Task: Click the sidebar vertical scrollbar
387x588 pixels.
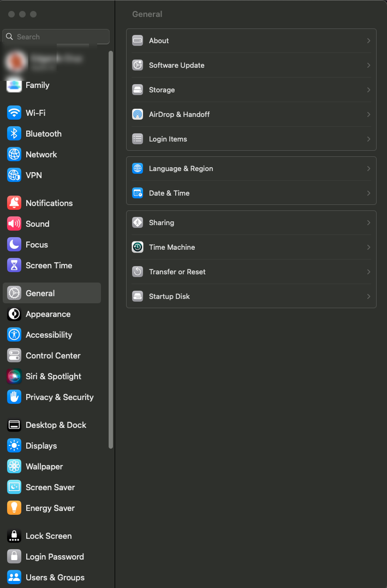Action: click(111, 246)
